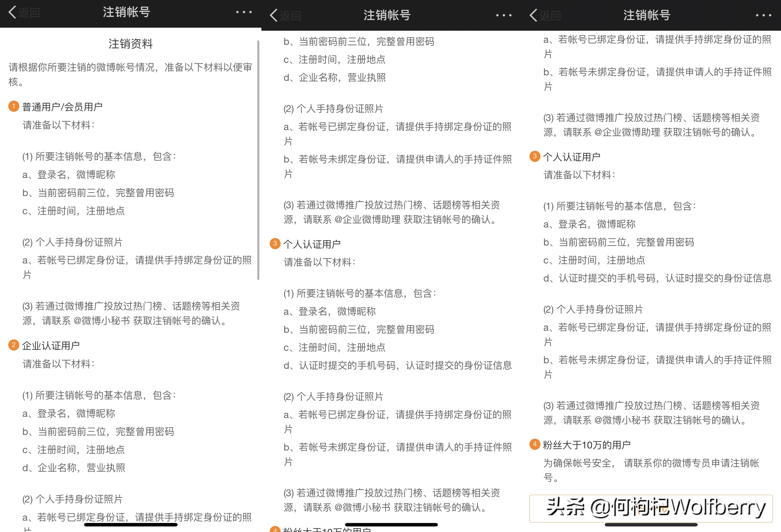Tap the back arrow on the first screen

(12, 12)
